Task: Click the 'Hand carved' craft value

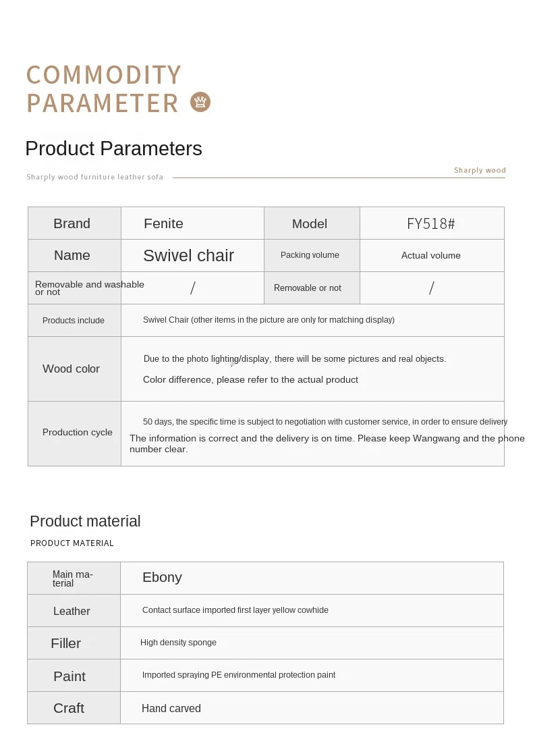Action: click(x=171, y=708)
